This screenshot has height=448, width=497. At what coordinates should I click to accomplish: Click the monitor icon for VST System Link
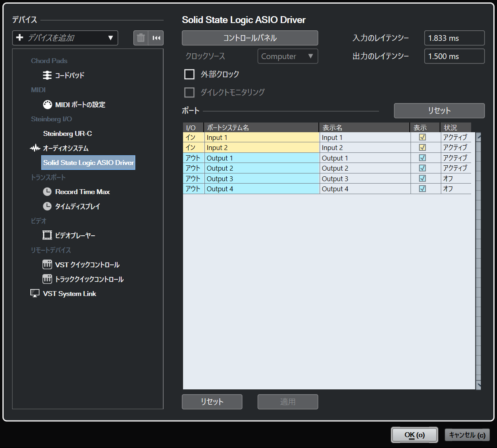pyautogui.click(x=35, y=294)
